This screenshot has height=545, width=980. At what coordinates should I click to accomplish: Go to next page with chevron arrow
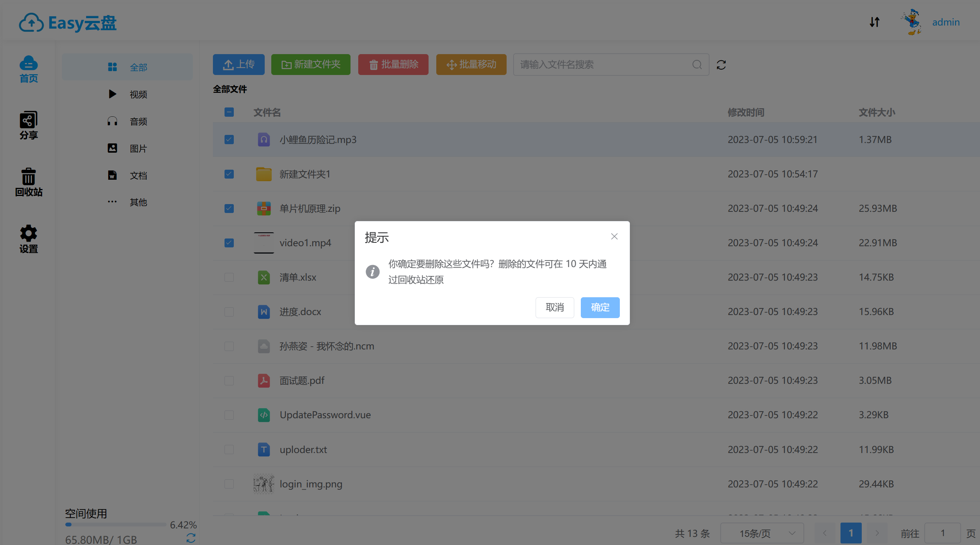coord(876,533)
